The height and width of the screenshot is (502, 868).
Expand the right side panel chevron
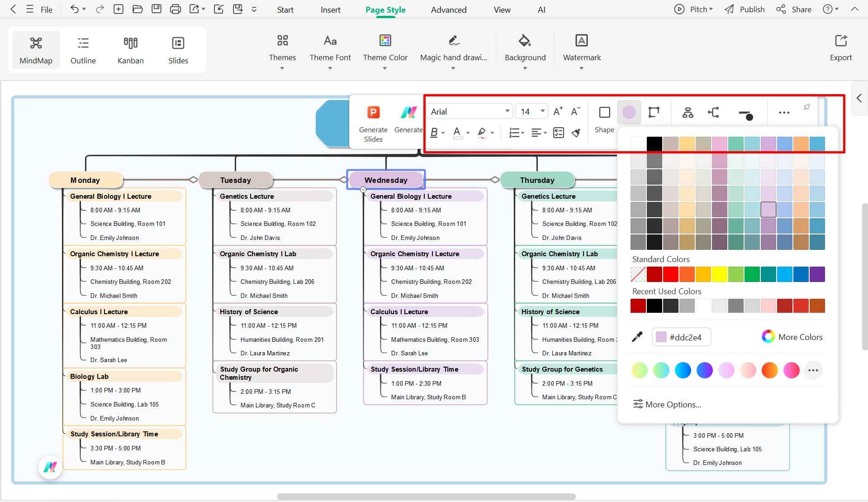click(x=859, y=98)
